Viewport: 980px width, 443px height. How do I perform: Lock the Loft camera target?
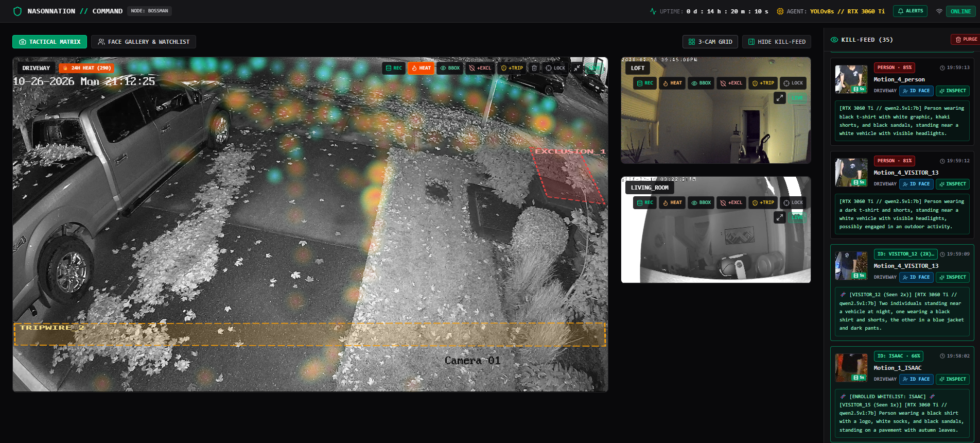tap(793, 83)
